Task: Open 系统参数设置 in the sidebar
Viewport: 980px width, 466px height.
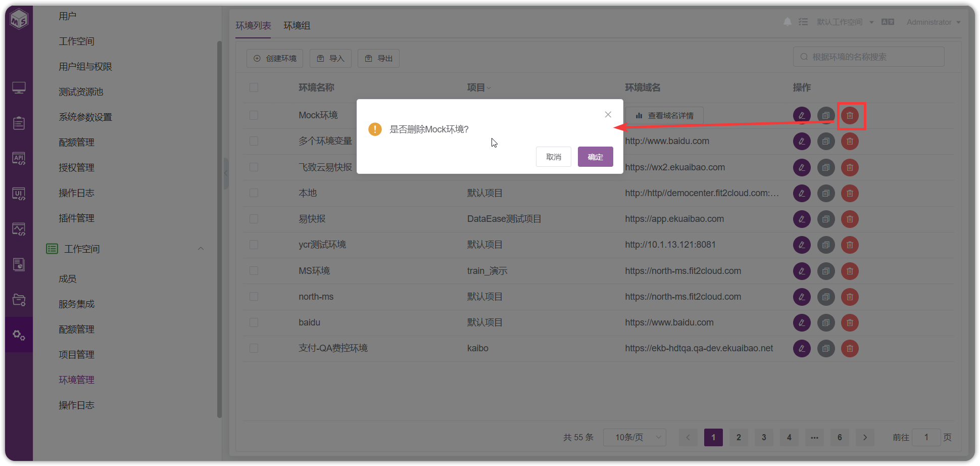Action: tap(85, 117)
